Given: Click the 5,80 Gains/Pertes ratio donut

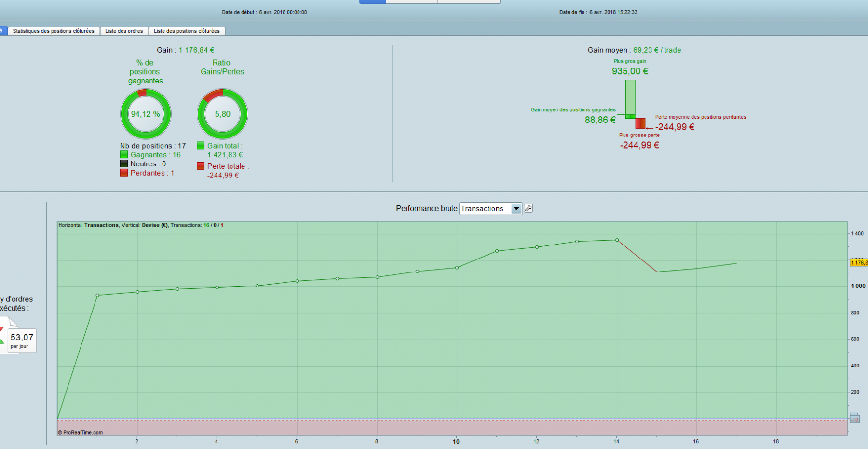Looking at the screenshot, I should click(x=222, y=114).
